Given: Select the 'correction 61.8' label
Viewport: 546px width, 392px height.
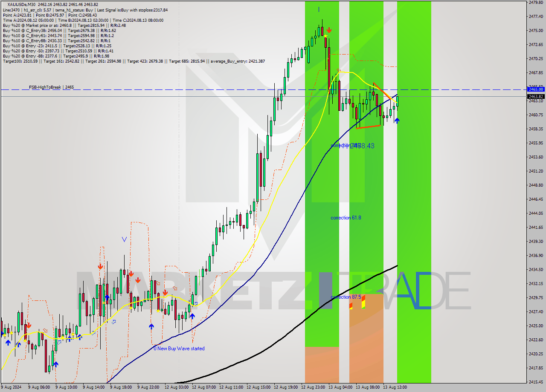Looking at the screenshot, I should pyautogui.click(x=346, y=218).
